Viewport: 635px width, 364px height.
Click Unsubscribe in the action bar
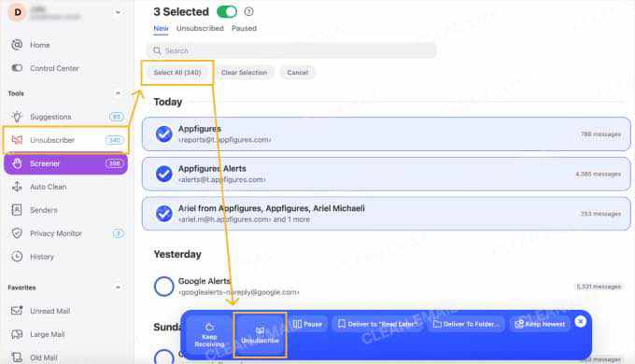260,335
